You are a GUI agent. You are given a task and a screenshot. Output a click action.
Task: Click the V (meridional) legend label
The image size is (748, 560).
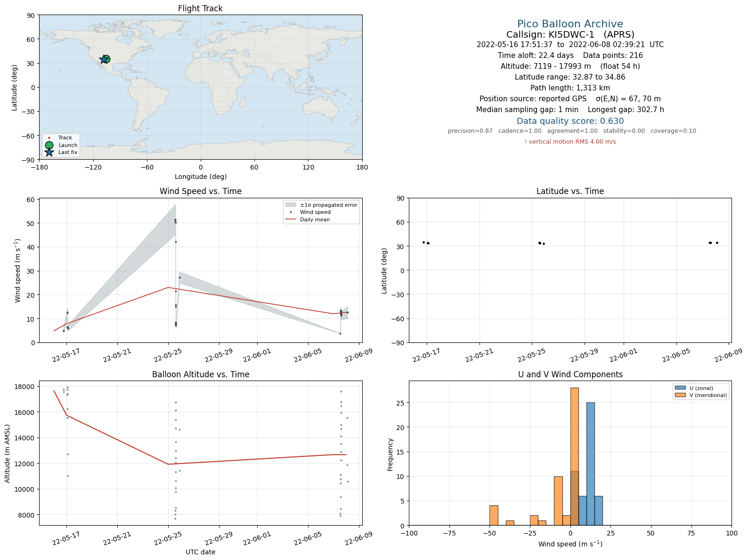coord(708,395)
